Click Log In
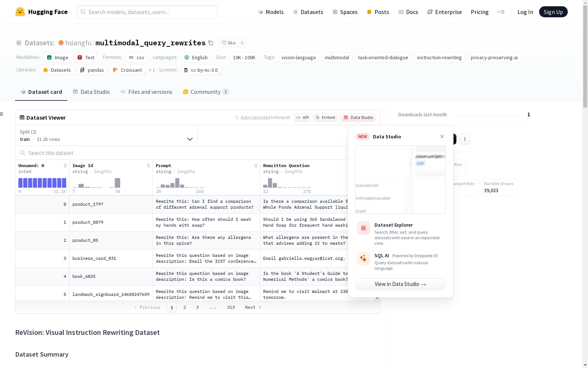The image size is (588, 368). coord(525,12)
